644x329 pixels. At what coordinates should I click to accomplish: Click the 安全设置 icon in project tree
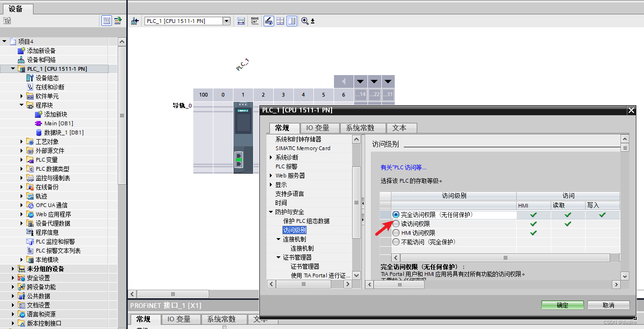point(21,278)
